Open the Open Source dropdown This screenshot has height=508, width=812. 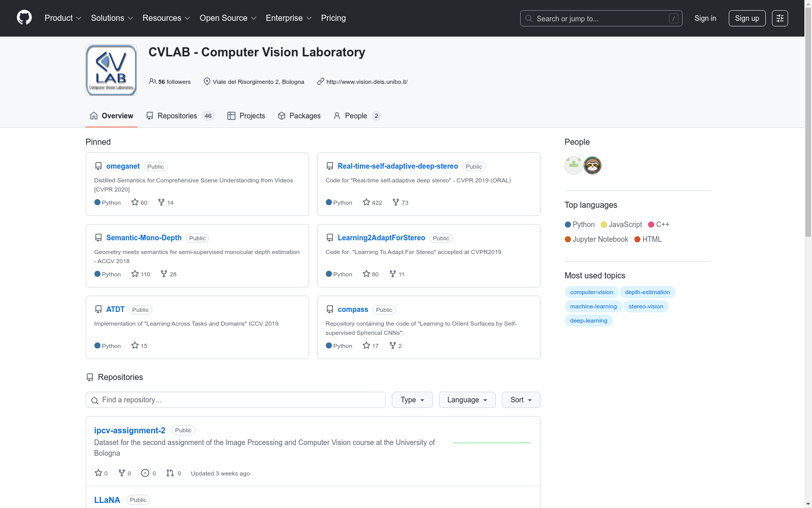(228, 18)
